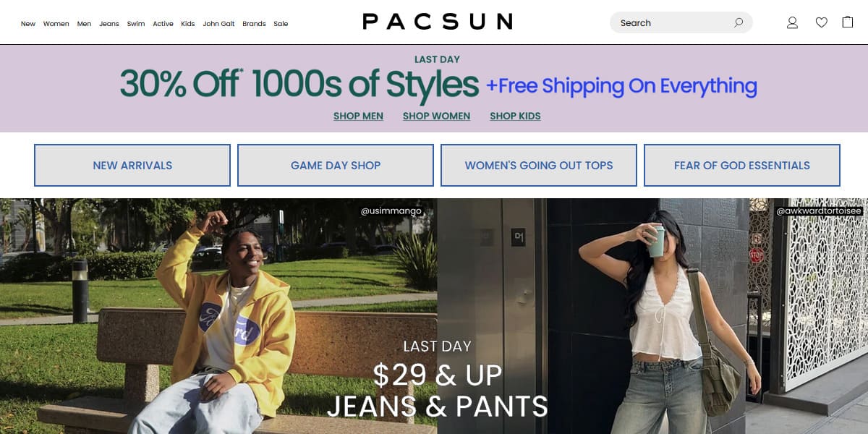Viewport: 868px width, 434px height.
Task: Follow the SHOP MEN link
Action: click(x=358, y=116)
